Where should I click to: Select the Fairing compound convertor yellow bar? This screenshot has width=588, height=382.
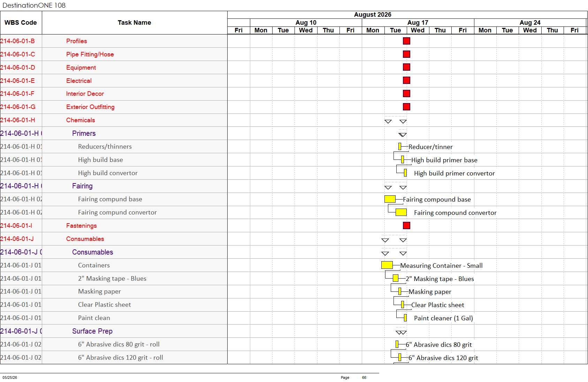tap(401, 212)
